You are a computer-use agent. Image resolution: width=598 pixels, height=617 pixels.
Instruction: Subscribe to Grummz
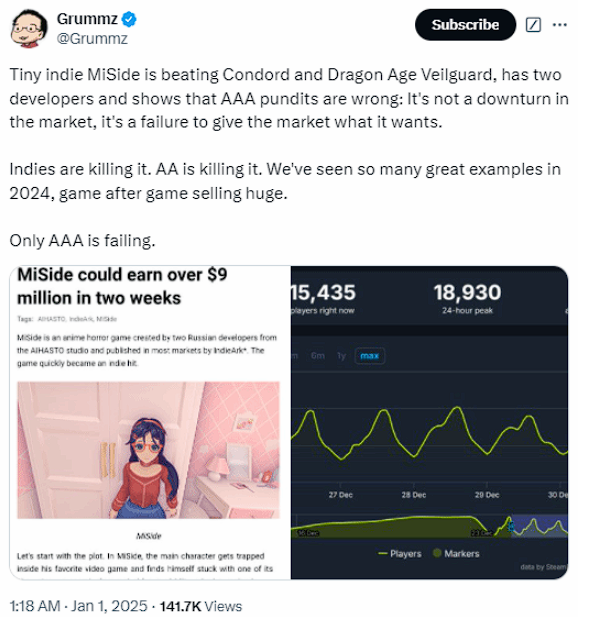465,25
